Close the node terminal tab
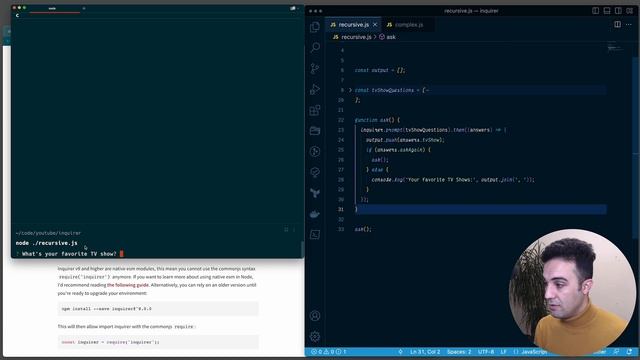Screen dimensions: 640x360 pyautogui.click(x=84, y=8)
